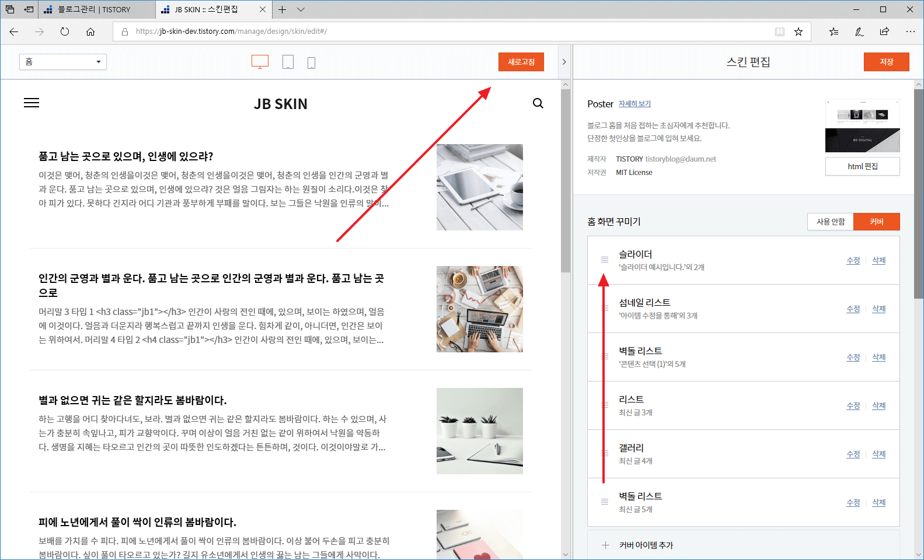Screen dimensions: 924x560
Task: Select 사용 안함 option for home cover
Action: [x=831, y=222]
